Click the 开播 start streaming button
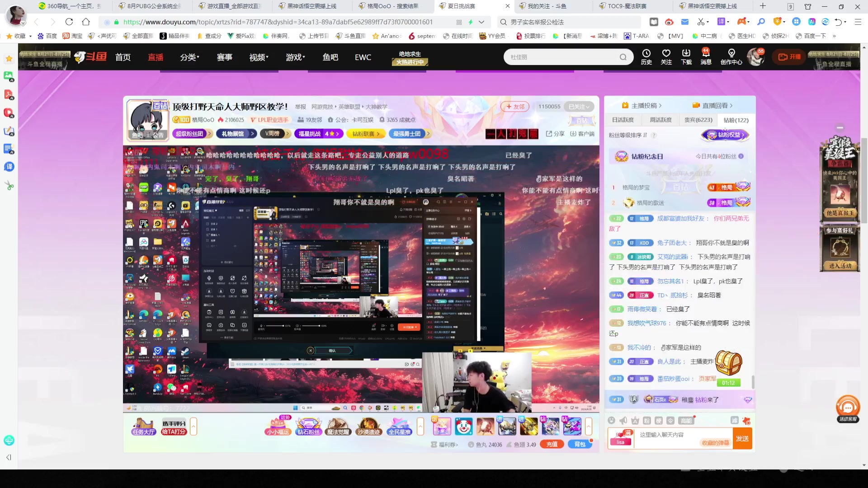Viewport: 868px width, 488px height. click(x=789, y=57)
